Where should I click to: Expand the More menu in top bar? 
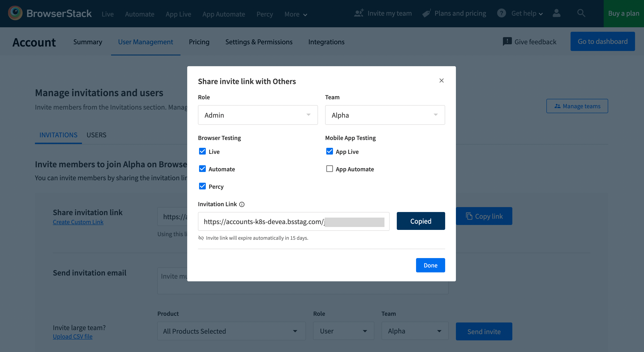[296, 14]
